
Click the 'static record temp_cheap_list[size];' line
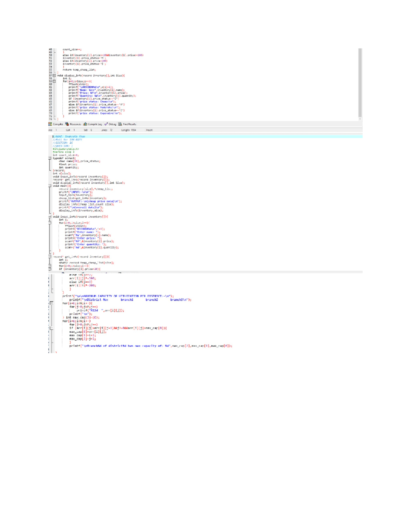[x=86, y=263]
